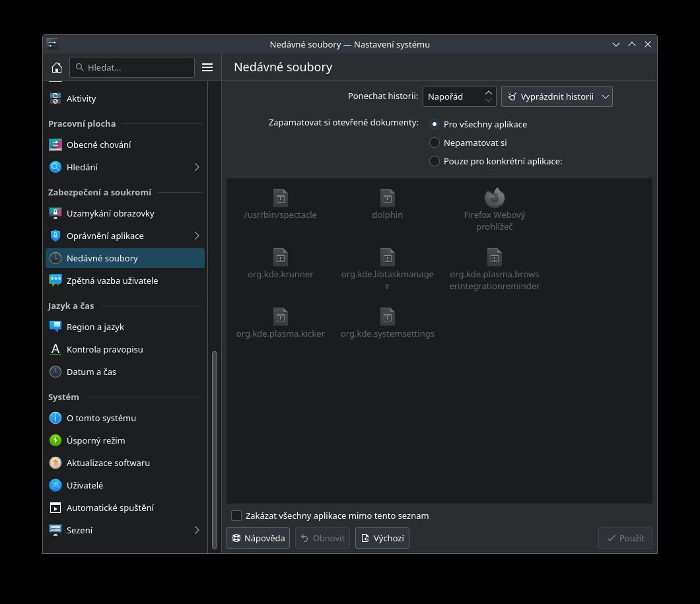The width and height of the screenshot is (700, 604).
Task: Click the home icon in sidebar header
Action: click(x=57, y=67)
